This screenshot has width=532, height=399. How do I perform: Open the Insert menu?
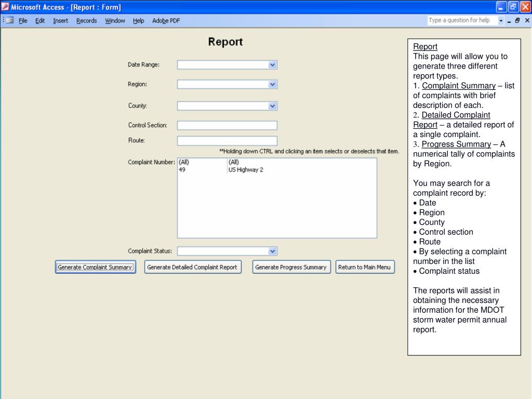[x=60, y=21]
